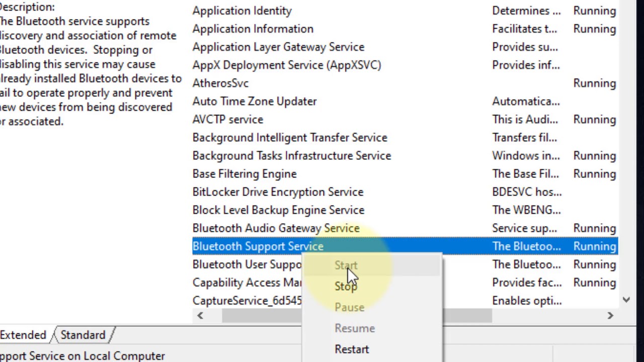Click 'BDESVC hos...' description cell
644x362 pixels.
(527, 192)
